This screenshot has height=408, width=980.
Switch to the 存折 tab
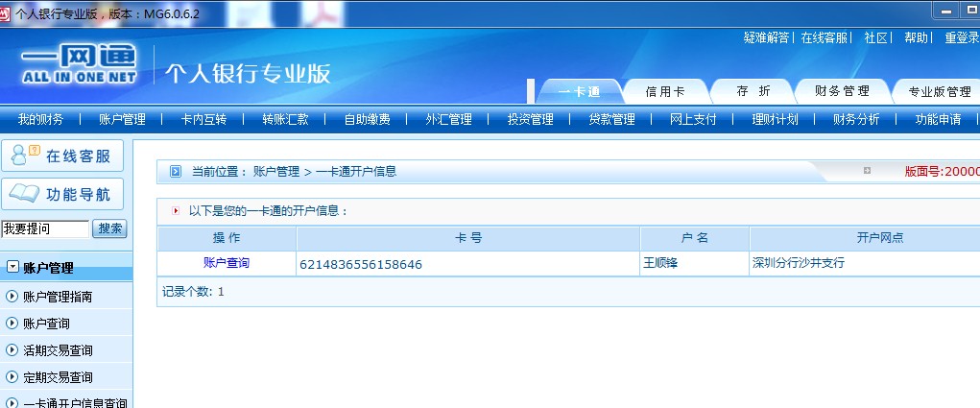click(x=753, y=91)
